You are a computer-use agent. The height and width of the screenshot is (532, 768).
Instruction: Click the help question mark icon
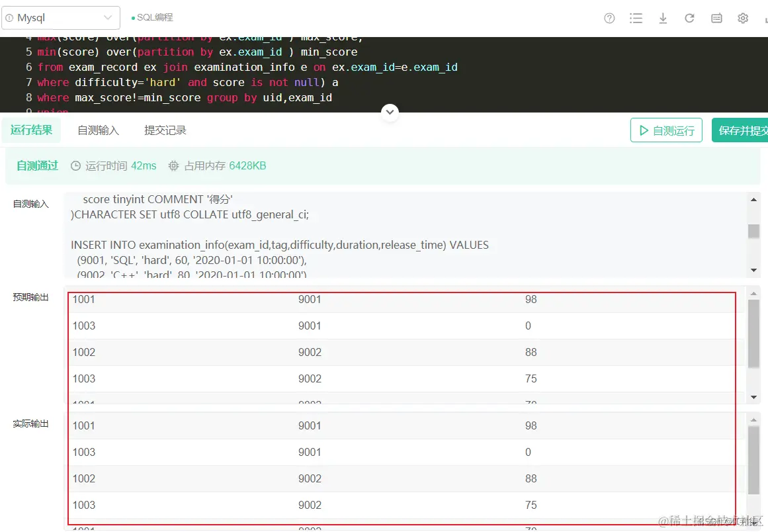(x=609, y=18)
